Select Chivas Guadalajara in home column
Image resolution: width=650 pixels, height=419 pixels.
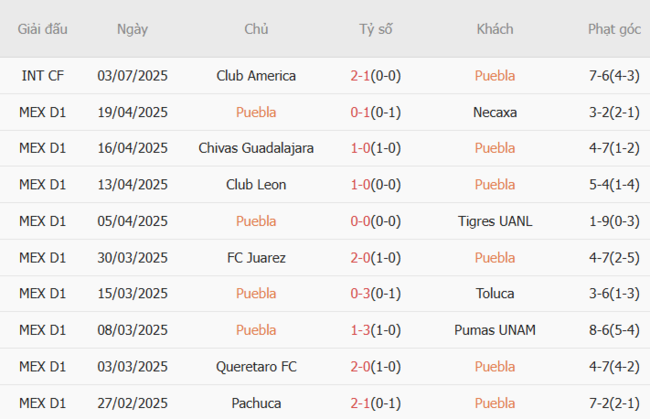tap(256, 148)
